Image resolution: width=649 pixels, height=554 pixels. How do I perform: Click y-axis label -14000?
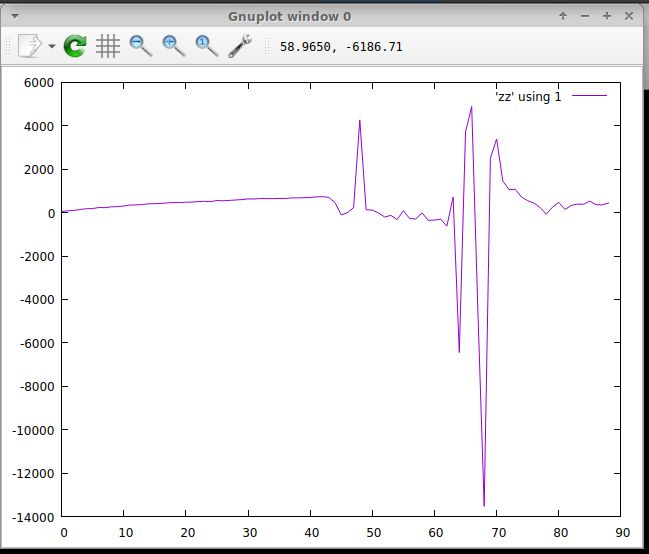coord(33,517)
